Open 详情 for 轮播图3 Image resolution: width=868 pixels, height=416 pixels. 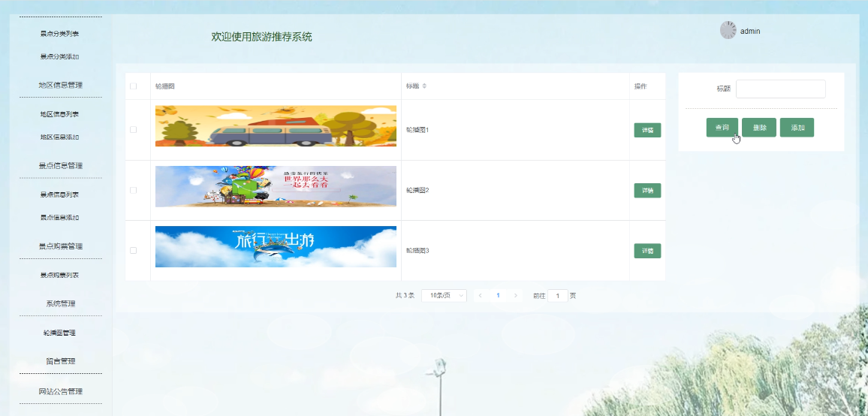click(x=647, y=251)
